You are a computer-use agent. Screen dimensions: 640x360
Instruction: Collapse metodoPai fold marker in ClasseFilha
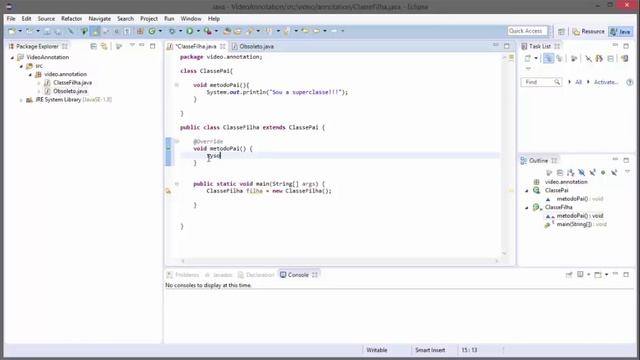pos(177,141)
